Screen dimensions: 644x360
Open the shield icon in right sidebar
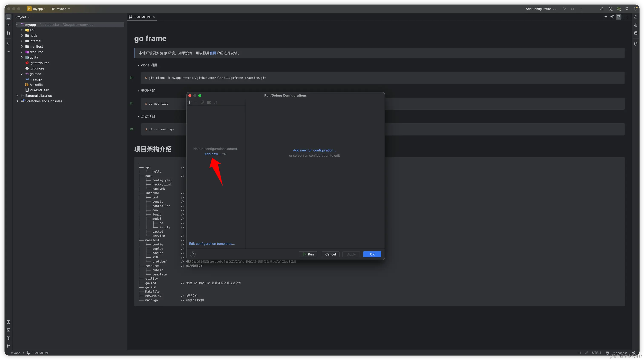click(635, 44)
